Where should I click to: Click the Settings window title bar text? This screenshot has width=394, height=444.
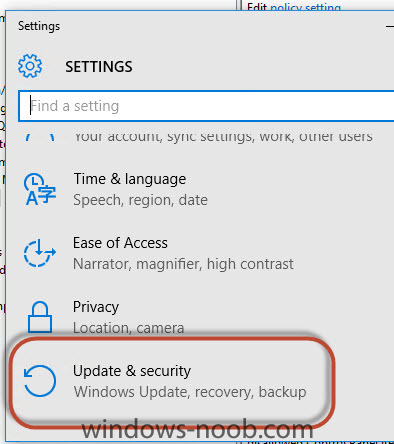39,26
